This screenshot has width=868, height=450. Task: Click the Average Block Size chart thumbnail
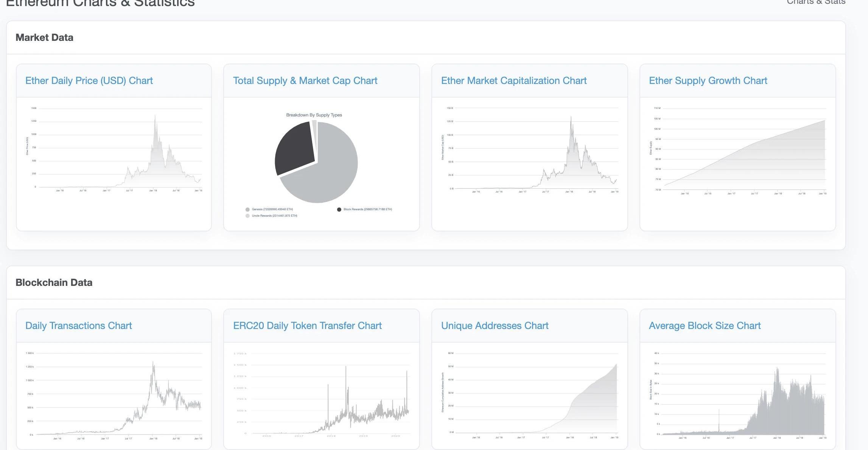pyautogui.click(x=737, y=395)
